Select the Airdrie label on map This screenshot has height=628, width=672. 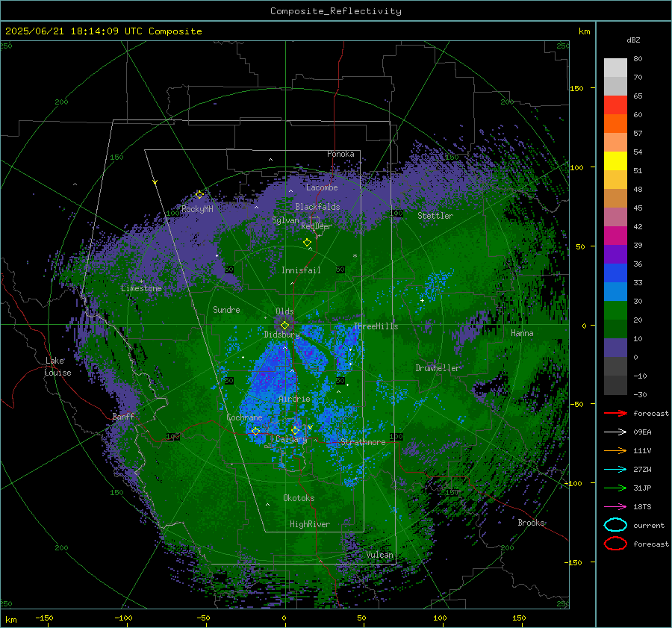[294, 399]
